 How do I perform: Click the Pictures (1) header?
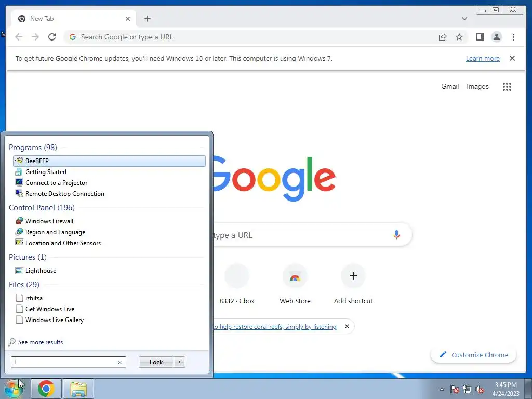pyautogui.click(x=28, y=257)
